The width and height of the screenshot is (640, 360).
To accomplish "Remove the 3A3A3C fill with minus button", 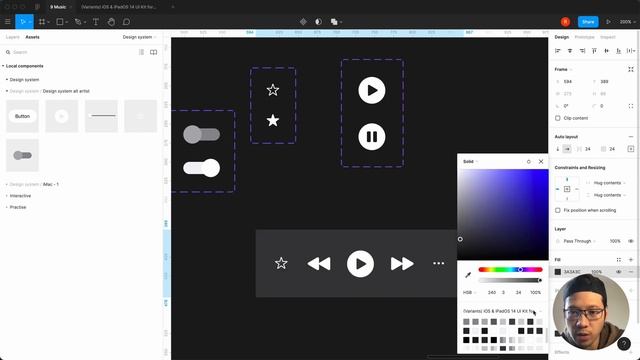I will coord(631,272).
